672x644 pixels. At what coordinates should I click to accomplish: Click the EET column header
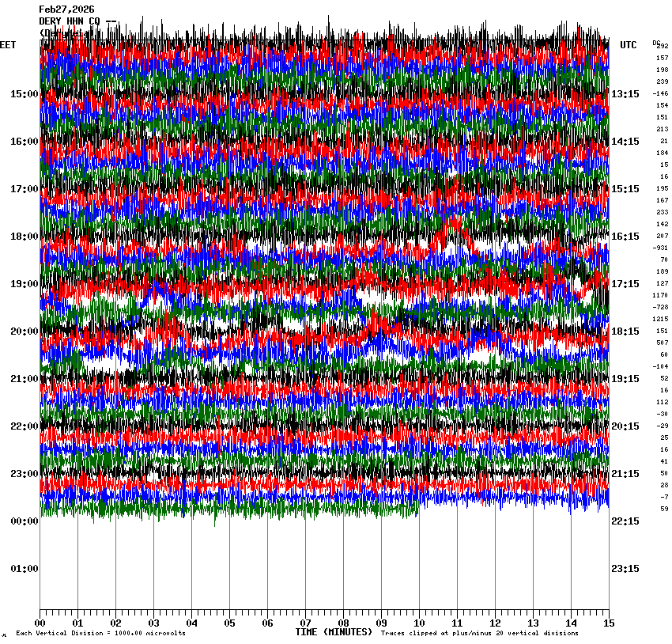click(8, 45)
